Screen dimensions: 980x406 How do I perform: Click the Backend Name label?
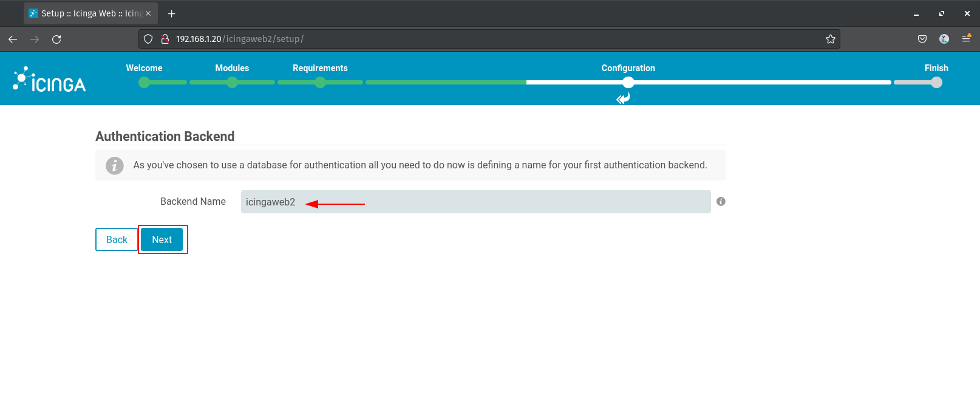coord(193,201)
